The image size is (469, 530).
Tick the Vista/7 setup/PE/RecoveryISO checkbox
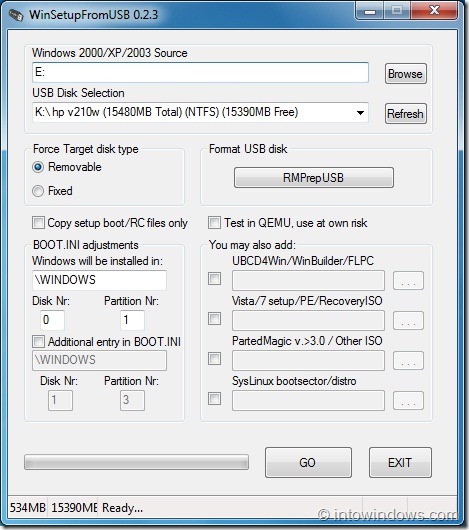[x=214, y=318]
